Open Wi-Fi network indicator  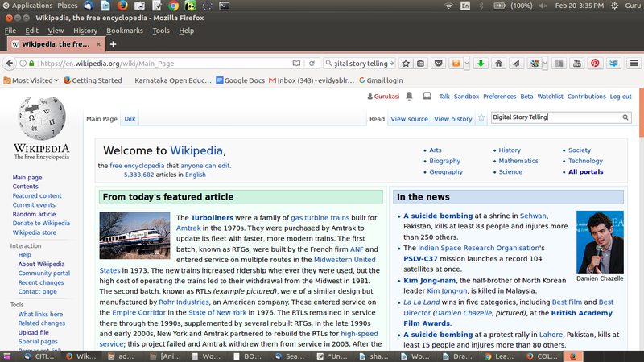pyautogui.click(x=448, y=6)
